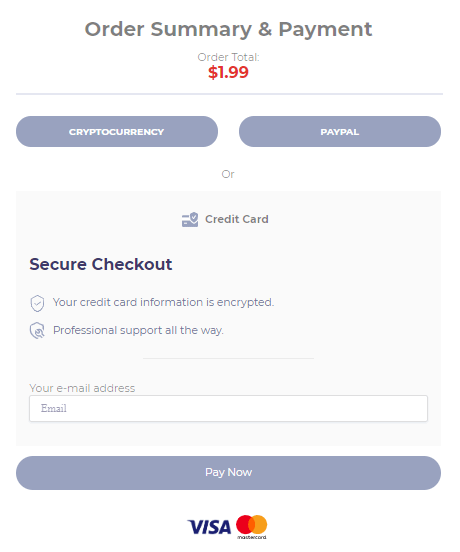Select the Credit Card label
This screenshot has width=460, height=552.
[x=237, y=219]
